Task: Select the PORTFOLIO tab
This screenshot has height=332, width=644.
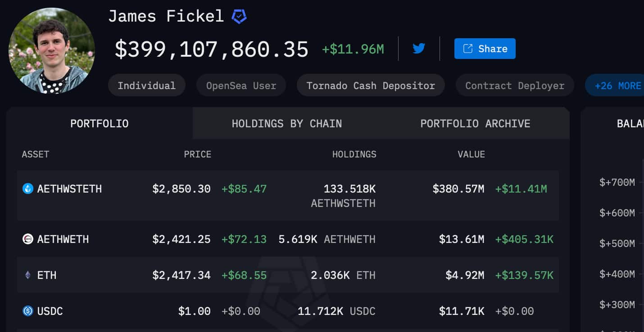Action: point(99,123)
